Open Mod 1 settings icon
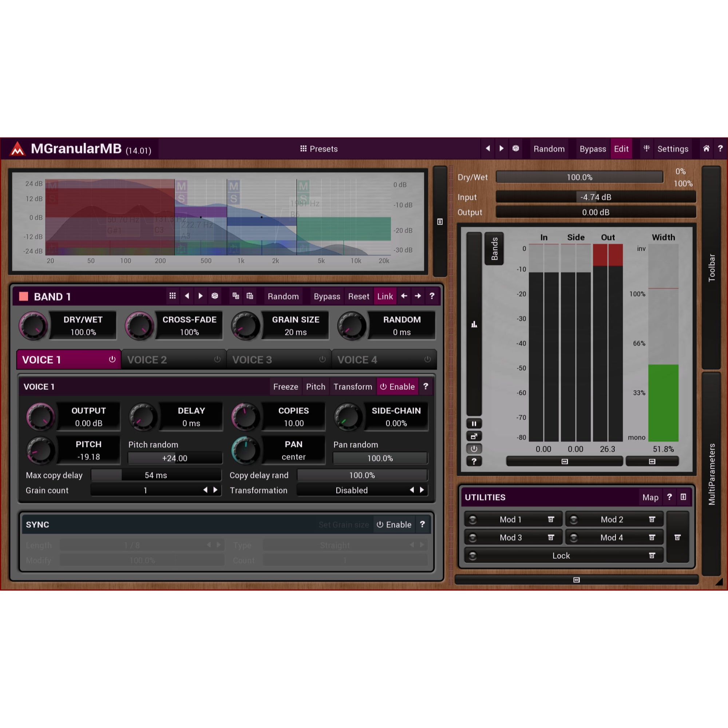 coord(551,520)
